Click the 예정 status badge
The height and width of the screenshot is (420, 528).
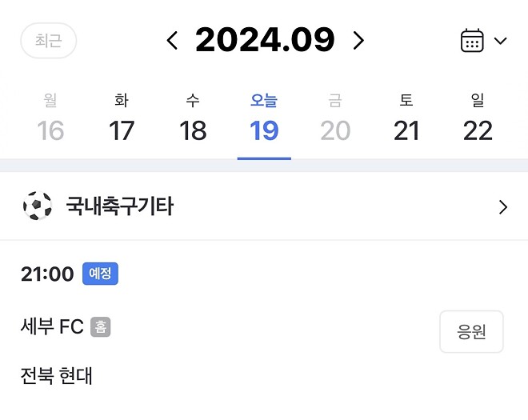[100, 274]
